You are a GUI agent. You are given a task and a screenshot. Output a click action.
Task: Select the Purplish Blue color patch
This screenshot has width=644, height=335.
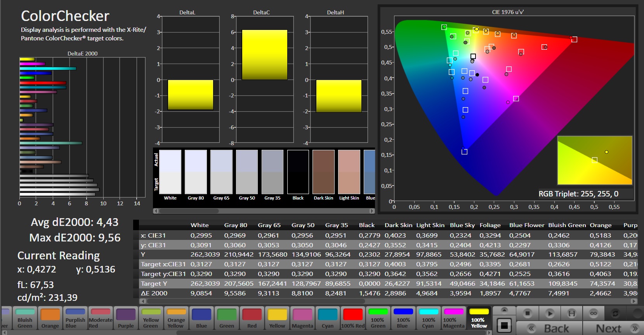click(x=75, y=318)
